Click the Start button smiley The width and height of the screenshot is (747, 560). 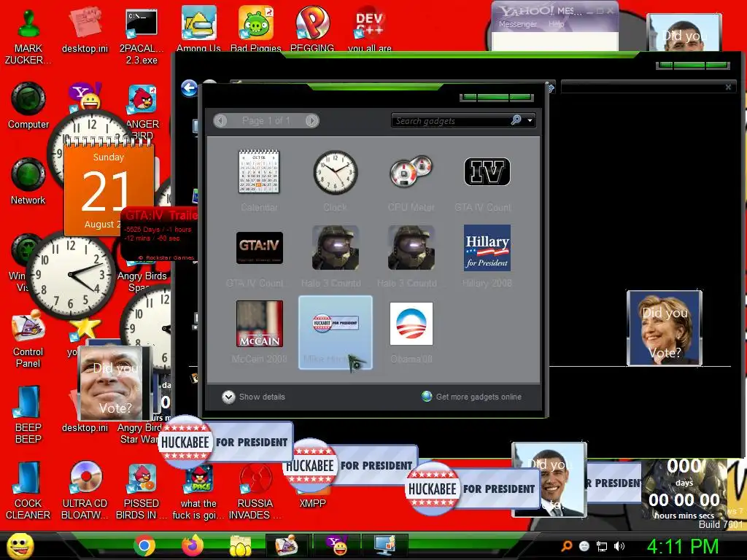click(x=20, y=545)
